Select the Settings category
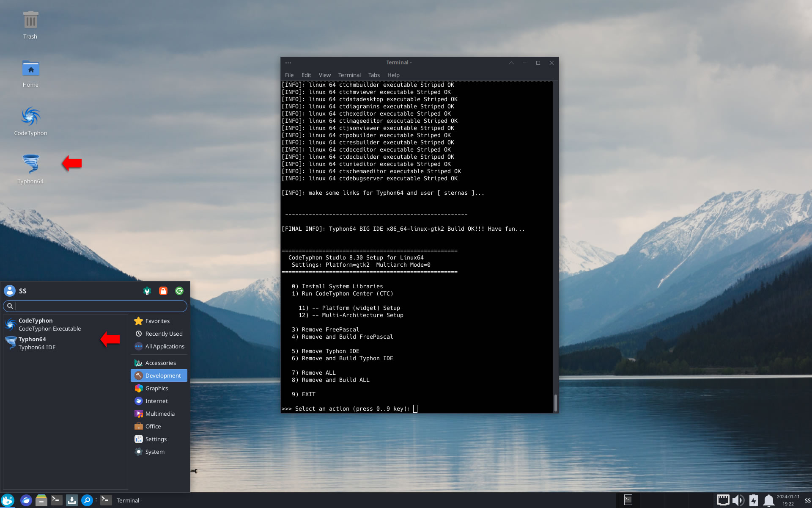This screenshot has width=812, height=508. point(159,439)
